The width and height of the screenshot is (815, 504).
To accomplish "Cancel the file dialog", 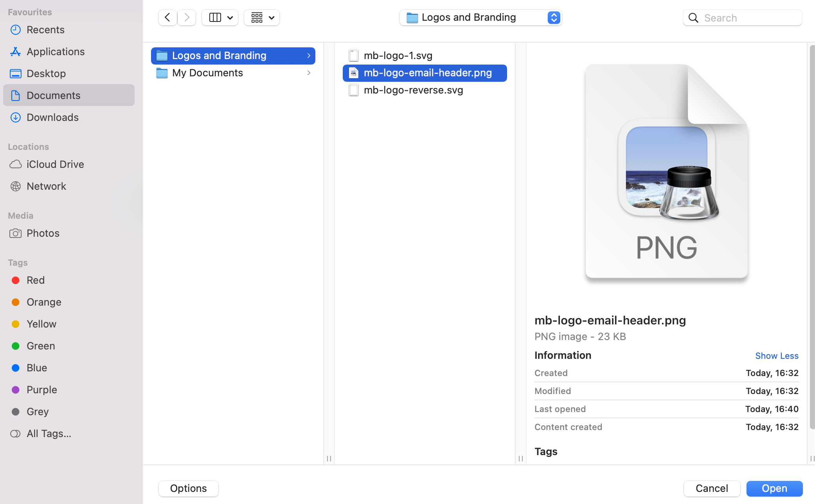I will [711, 488].
